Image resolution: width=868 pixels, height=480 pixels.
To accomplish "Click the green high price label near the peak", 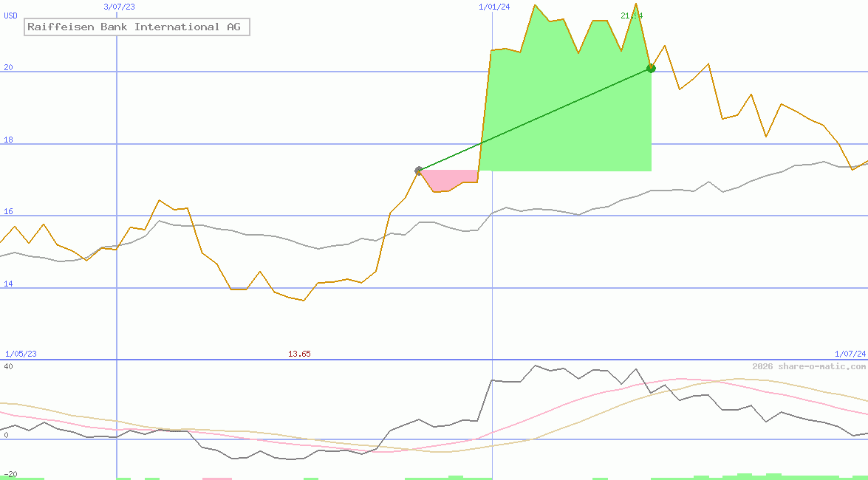I will click(x=632, y=16).
